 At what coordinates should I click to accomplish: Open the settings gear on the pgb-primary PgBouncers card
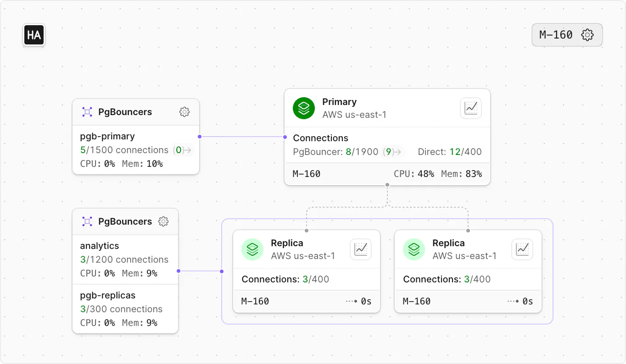click(184, 111)
